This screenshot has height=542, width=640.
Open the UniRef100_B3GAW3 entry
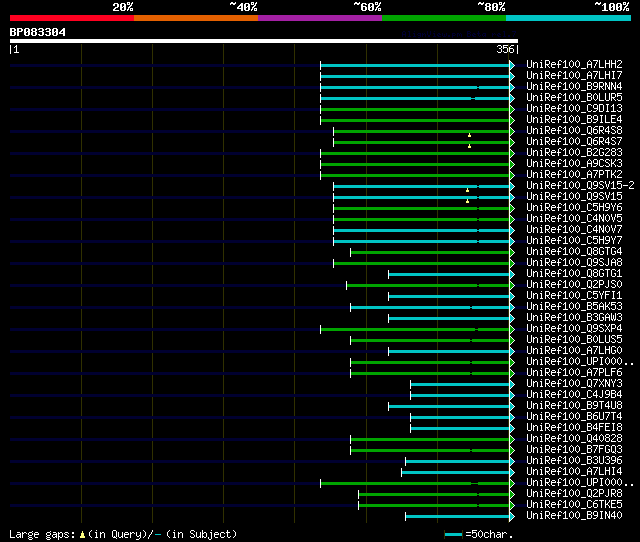(x=574, y=318)
